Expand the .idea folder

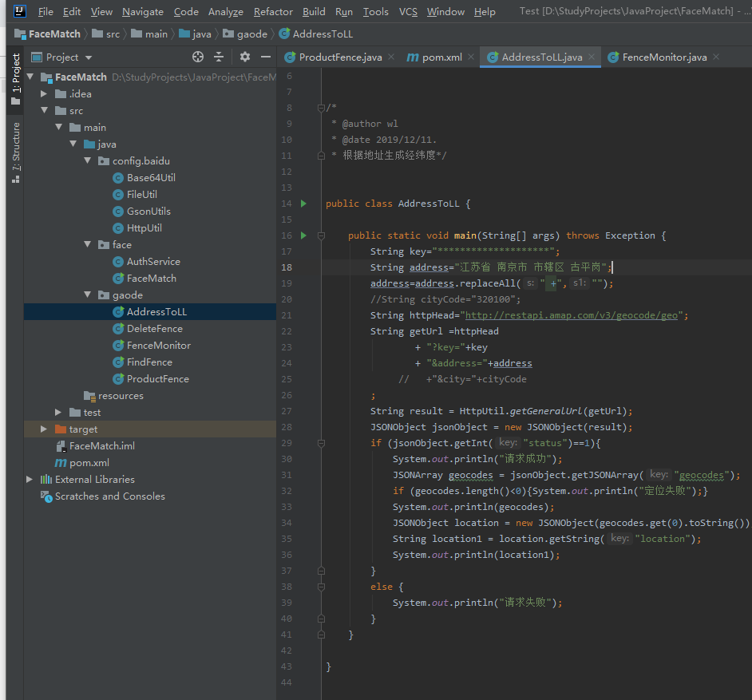(44, 94)
